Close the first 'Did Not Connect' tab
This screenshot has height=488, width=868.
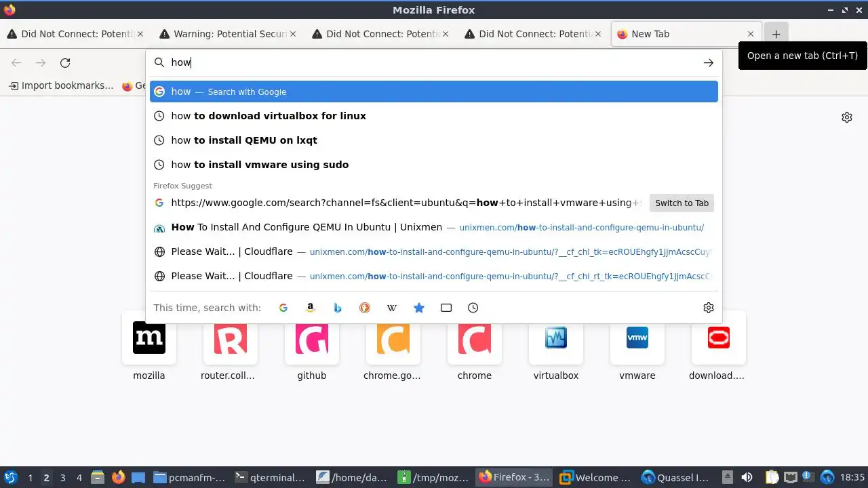pyautogui.click(x=140, y=34)
